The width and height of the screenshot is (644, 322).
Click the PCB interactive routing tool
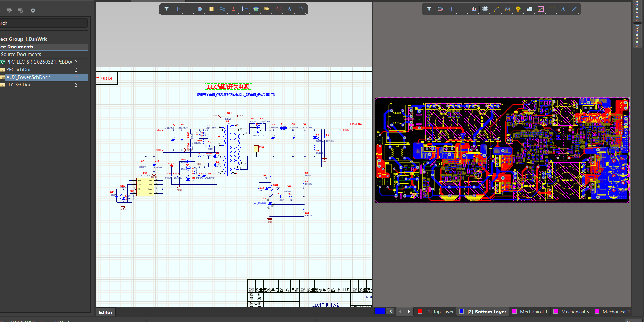496,9
